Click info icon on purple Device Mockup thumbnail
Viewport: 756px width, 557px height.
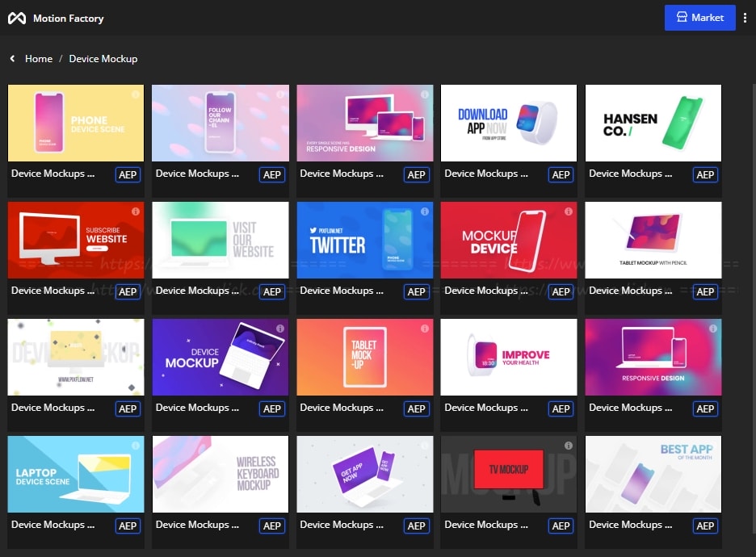coord(279,329)
